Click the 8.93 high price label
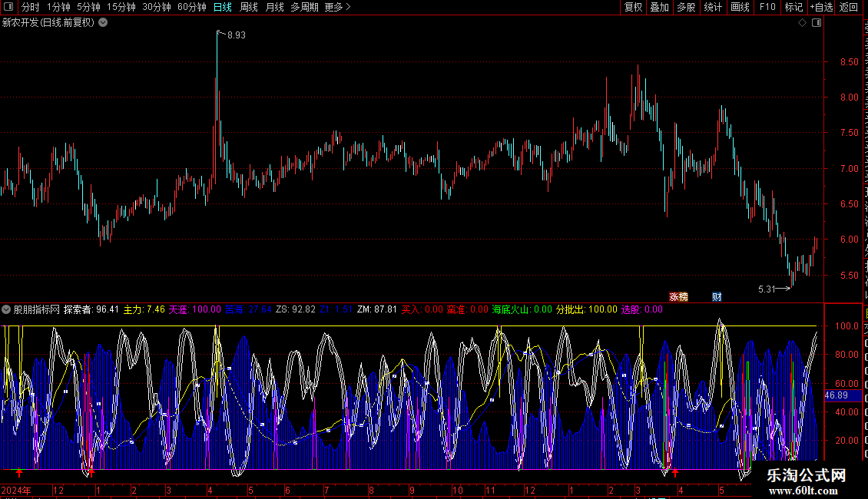This screenshot has height=499, width=868. pyautogui.click(x=237, y=35)
